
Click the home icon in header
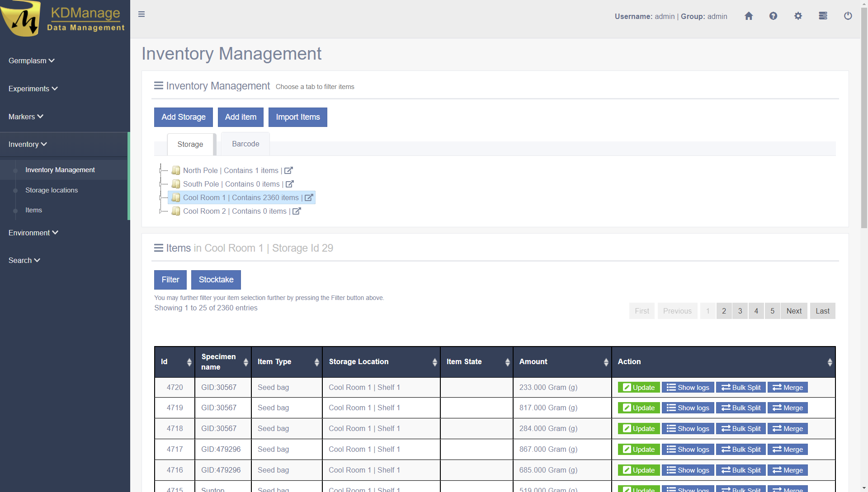tap(749, 16)
